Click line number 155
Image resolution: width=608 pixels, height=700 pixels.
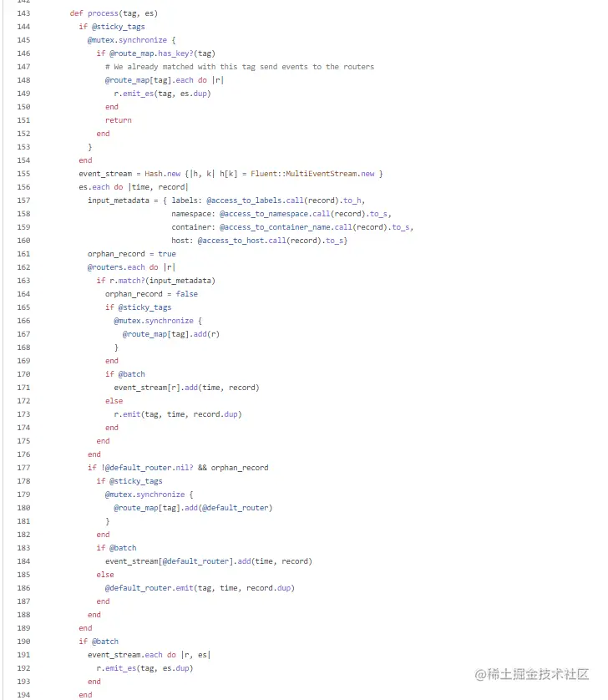tap(23, 174)
